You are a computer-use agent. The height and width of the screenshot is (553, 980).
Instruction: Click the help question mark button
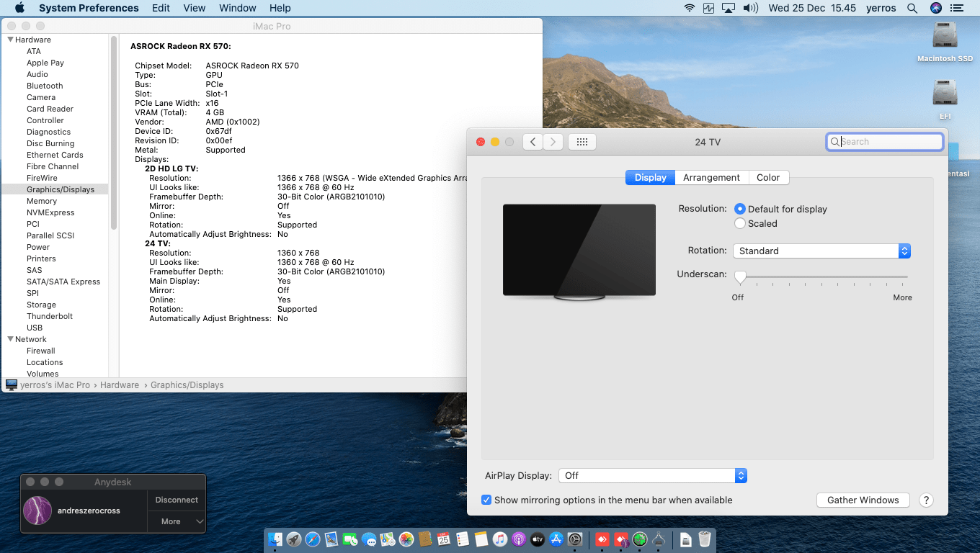coord(927,500)
